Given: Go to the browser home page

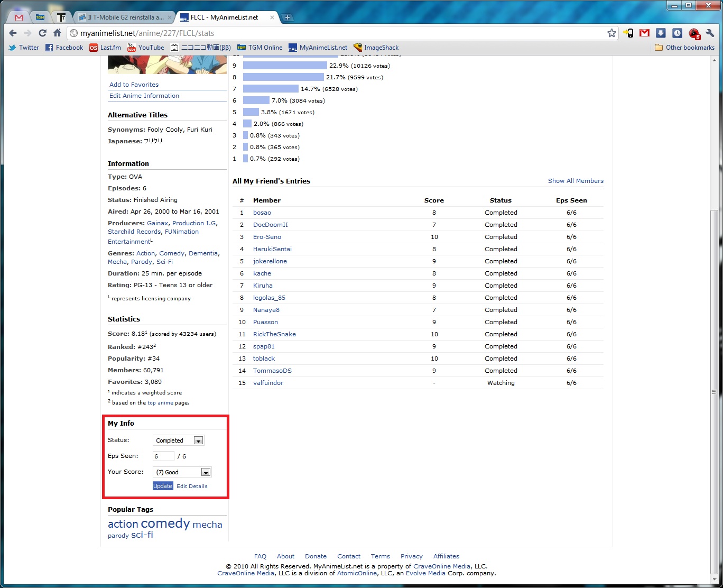Looking at the screenshot, I should click(x=58, y=33).
